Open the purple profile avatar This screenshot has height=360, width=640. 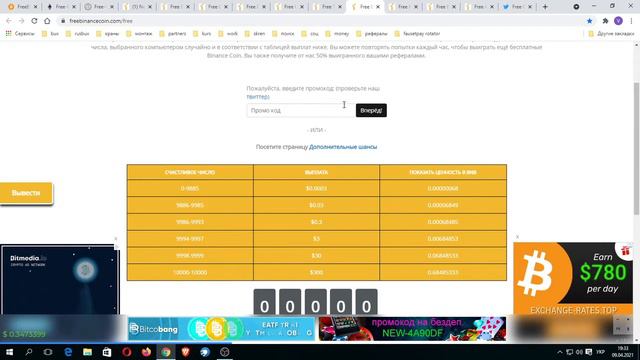tap(618, 21)
